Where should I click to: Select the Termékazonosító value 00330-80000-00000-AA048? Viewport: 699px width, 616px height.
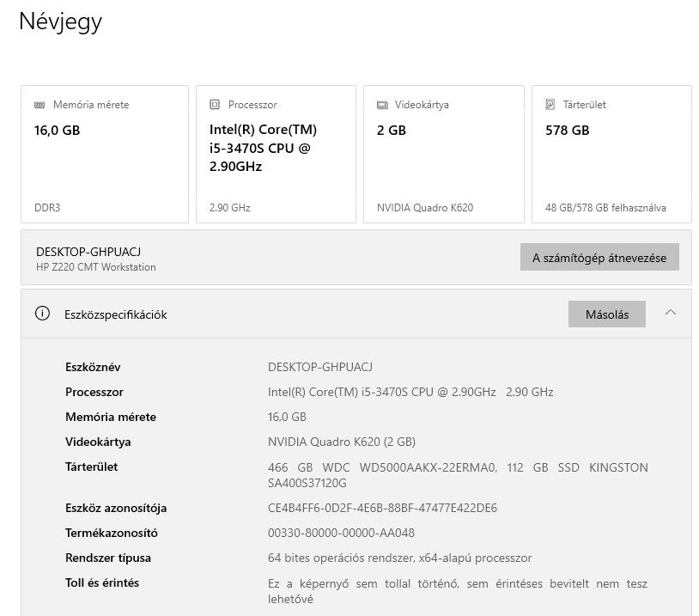pos(341,533)
